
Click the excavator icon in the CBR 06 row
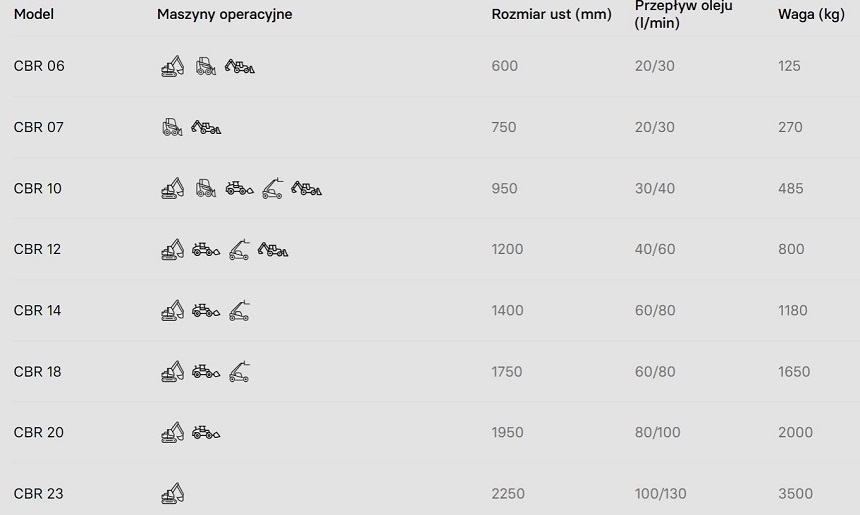pyautogui.click(x=172, y=67)
